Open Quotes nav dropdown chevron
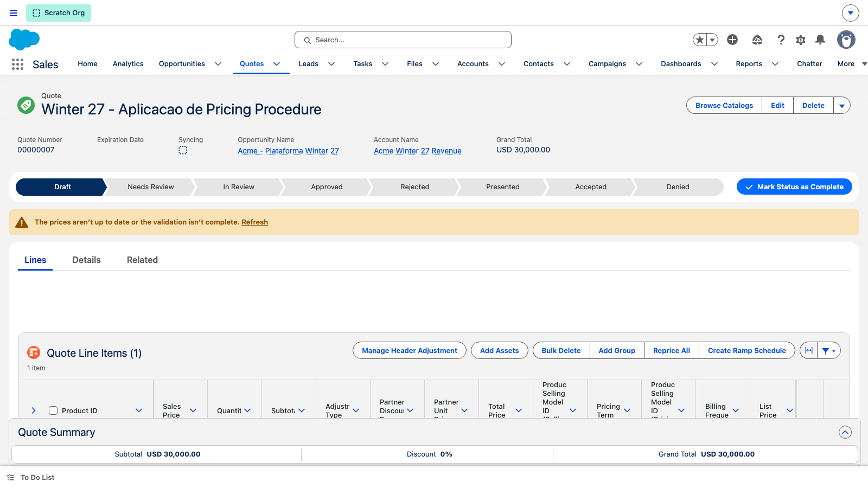Screen dimensions: 868x488 tap(277, 64)
